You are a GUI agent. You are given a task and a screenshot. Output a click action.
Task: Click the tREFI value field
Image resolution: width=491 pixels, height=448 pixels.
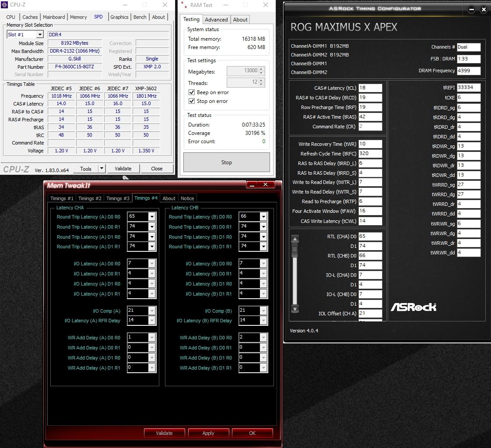pos(469,88)
